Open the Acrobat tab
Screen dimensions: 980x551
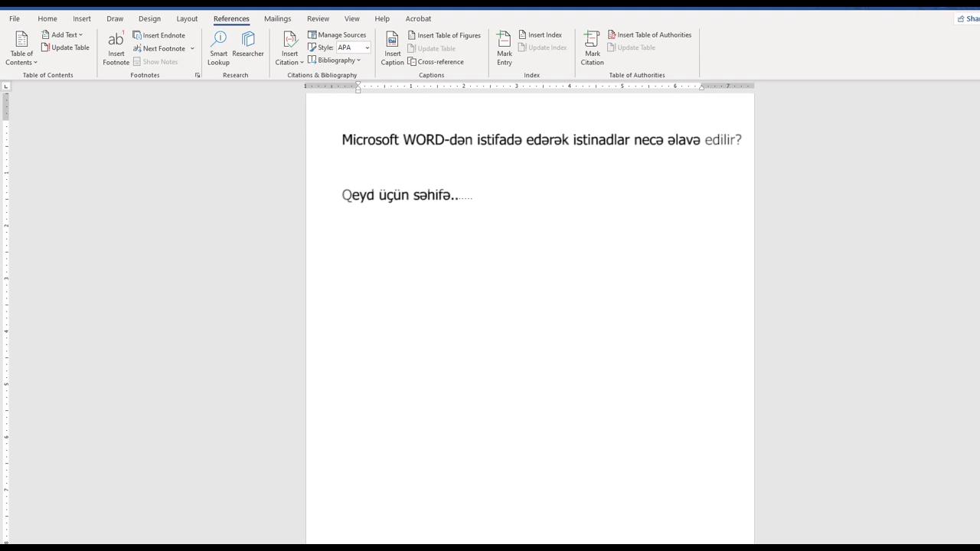coord(418,18)
